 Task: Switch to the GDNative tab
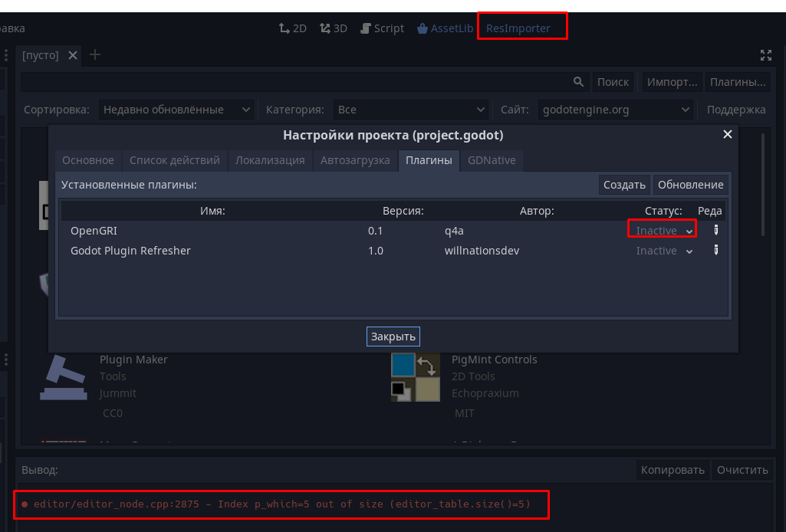(491, 160)
